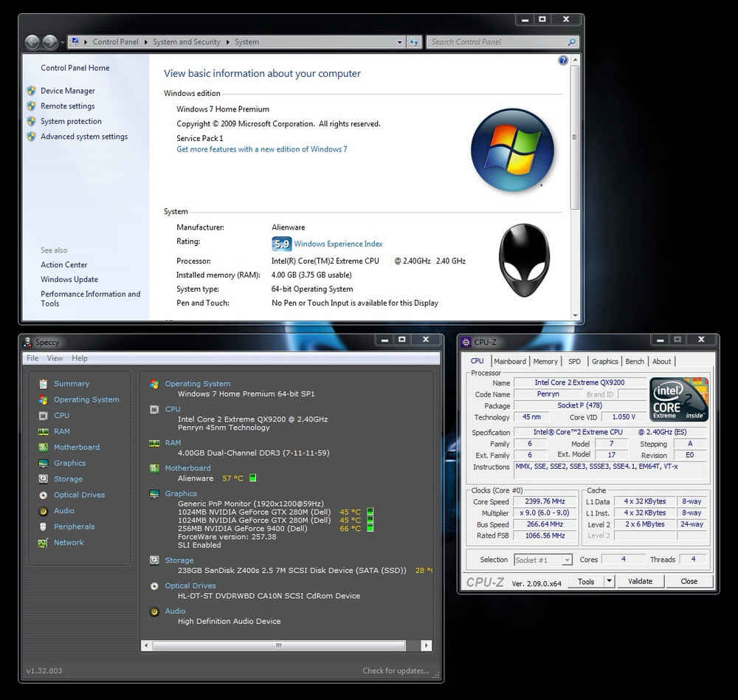Click Validate button in CPU-Z
This screenshot has height=700, width=738.
640,581
